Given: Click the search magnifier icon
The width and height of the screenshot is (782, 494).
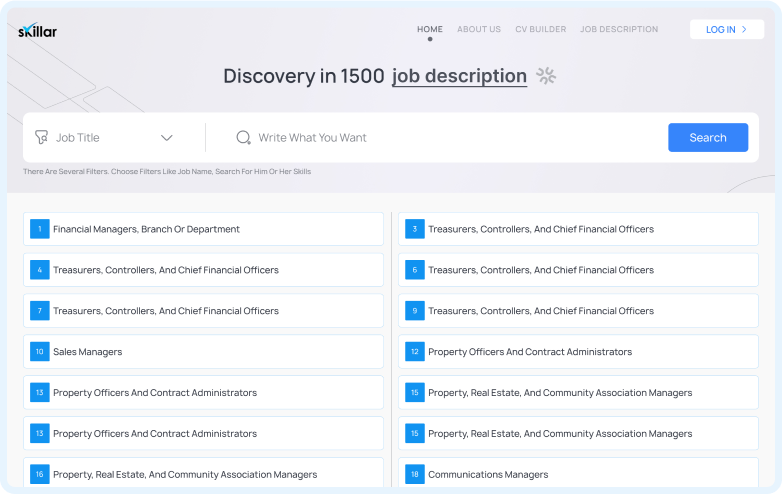Looking at the screenshot, I should click(x=243, y=138).
